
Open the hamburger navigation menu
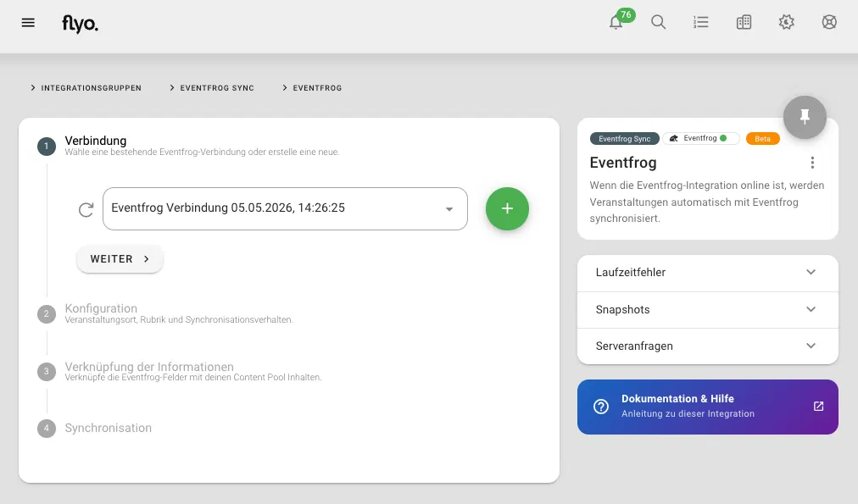click(x=28, y=23)
